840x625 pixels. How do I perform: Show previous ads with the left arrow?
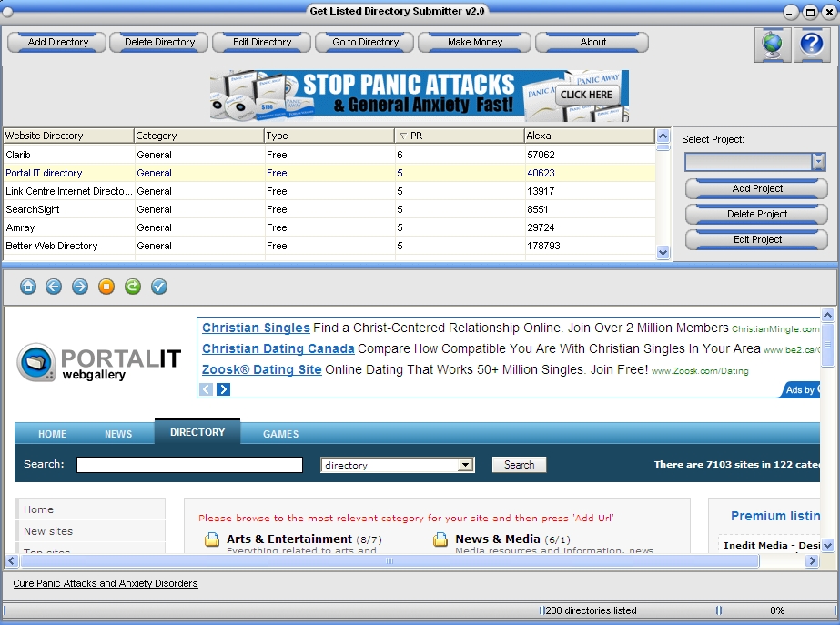coord(207,389)
